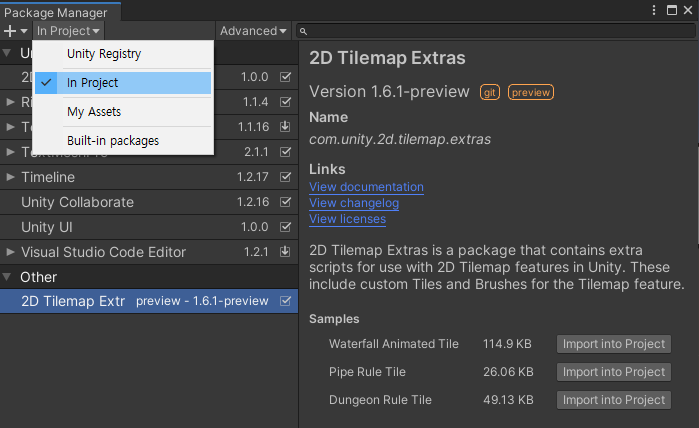Open the add package dropdown arrow
The height and width of the screenshot is (428, 699).
coord(24,31)
